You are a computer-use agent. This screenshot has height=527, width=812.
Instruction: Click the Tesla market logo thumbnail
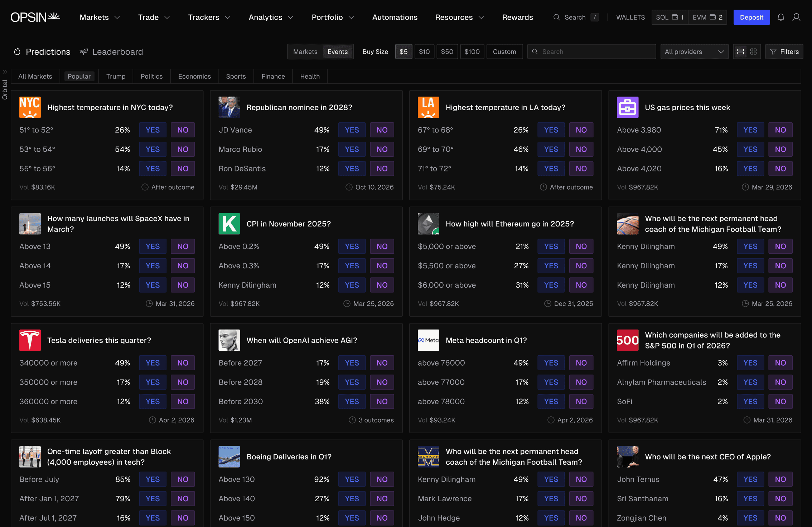[x=30, y=340]
